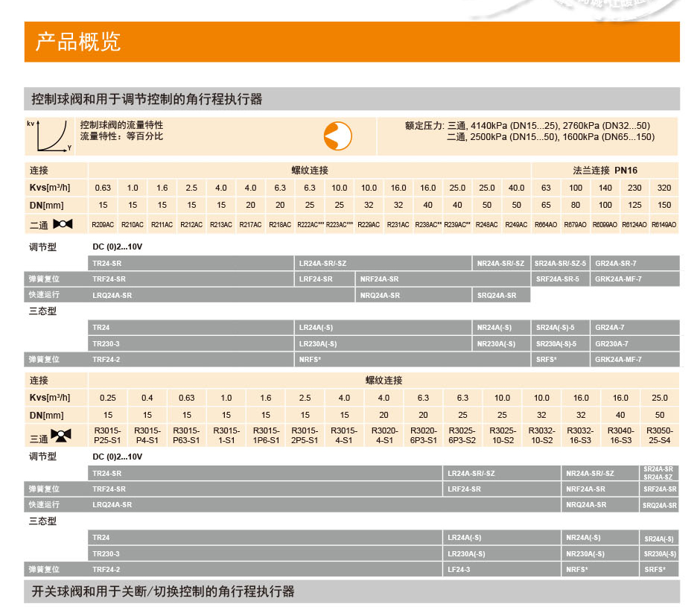Click actuator LF24-3 cell

coord(502,570)
